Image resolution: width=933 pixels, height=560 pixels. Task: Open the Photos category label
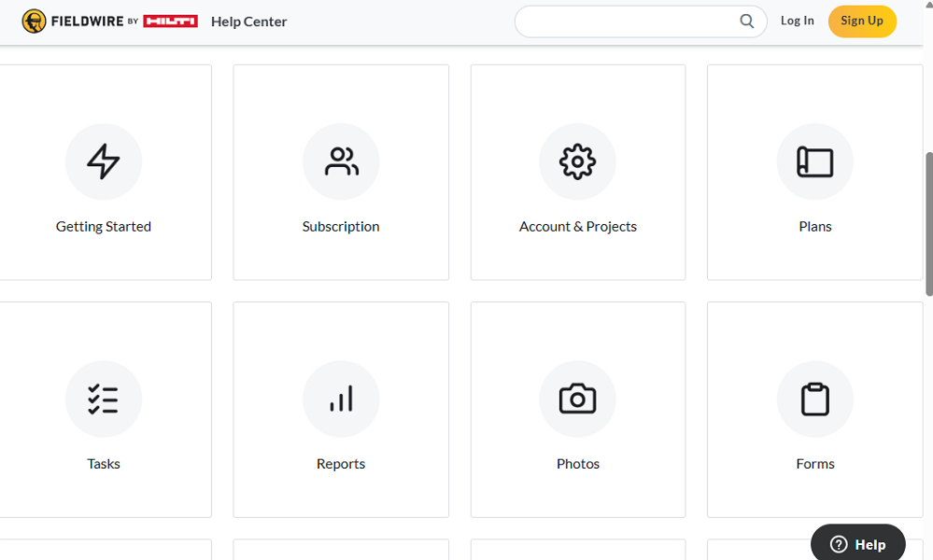point(578,464)
